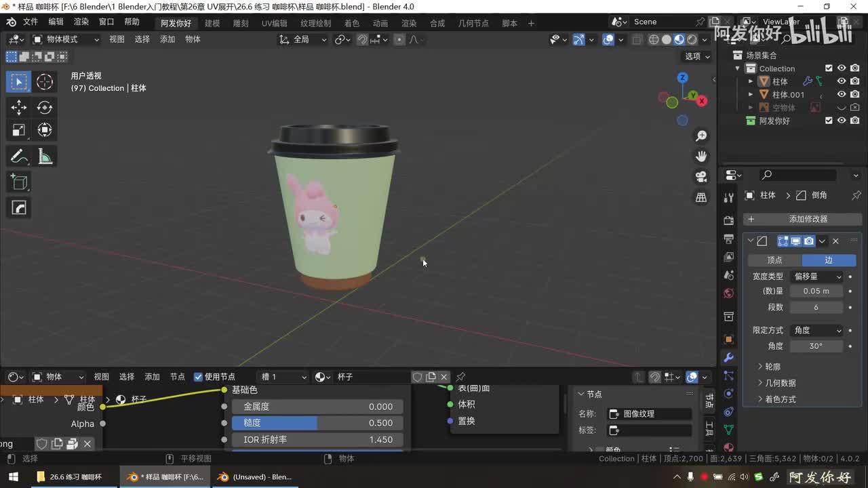Hide 柱体.001 object in viewport
The image size is (868, 488).
coord(842,94)
